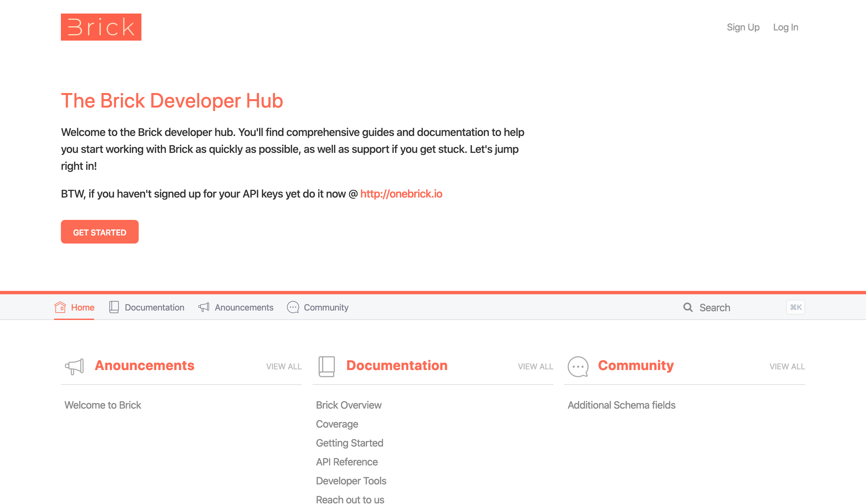Open the Developer Tools doc
Image resolution: width=866 pixels, height=504 pixels.
tap(351, 481)
